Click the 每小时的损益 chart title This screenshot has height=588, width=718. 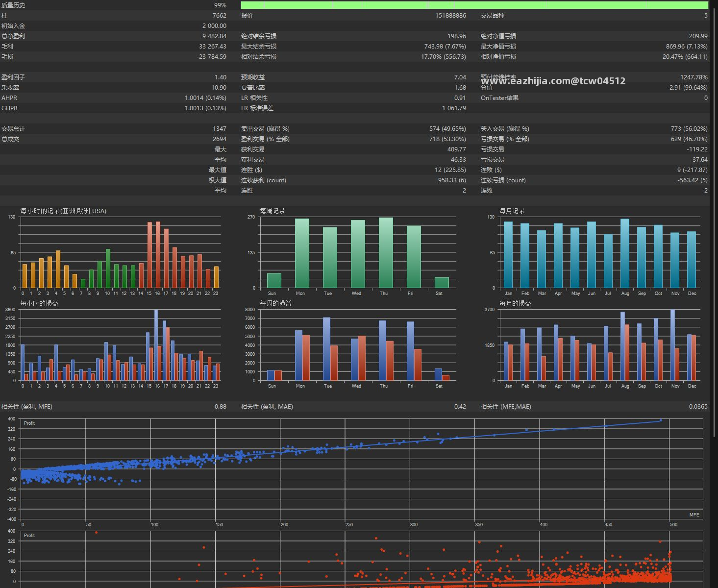point(39,304)
